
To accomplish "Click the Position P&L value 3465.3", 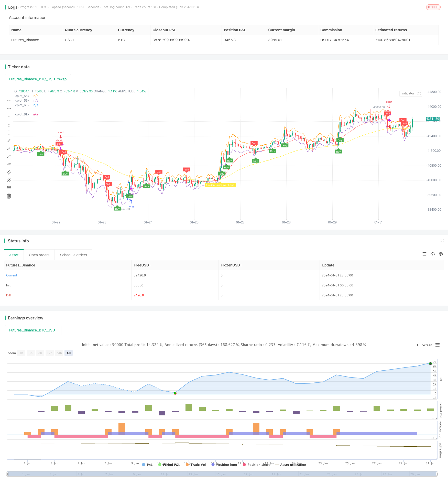I will click(x=230, y=40).
